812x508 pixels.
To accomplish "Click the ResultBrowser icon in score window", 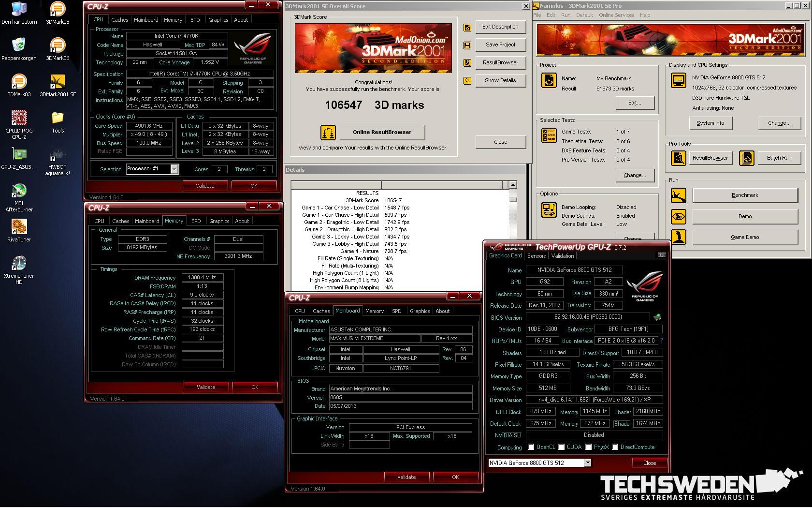I will (x=467, y=63).
